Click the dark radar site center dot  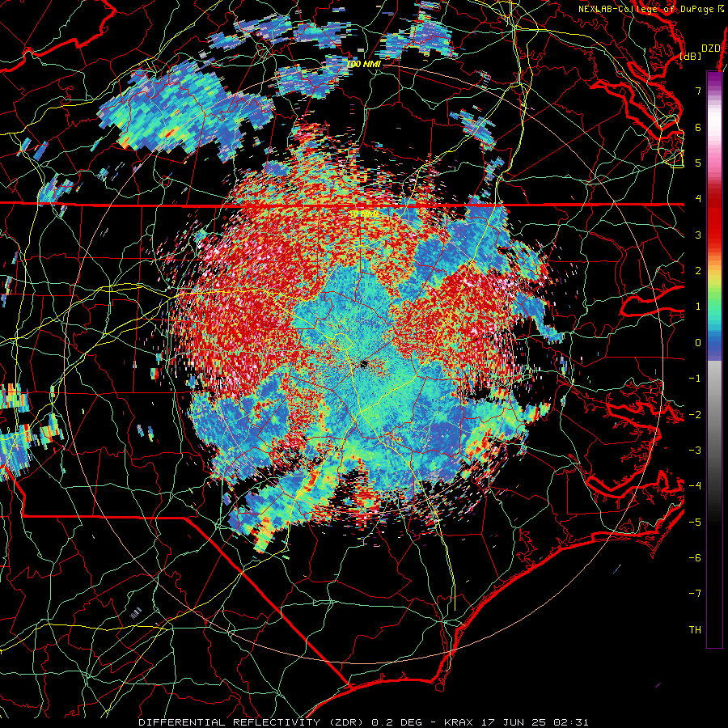pos(363,363)
